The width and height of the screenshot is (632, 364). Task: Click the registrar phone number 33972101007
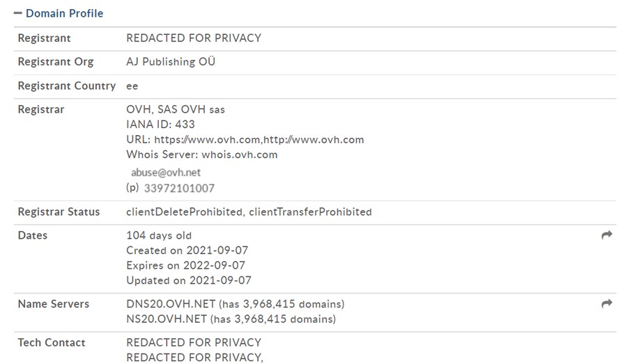click(x=179, y=188)
